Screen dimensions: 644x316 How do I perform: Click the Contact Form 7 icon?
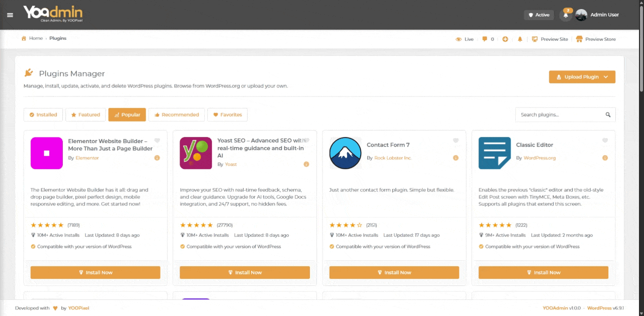pyautogui.click(x=345, y=153)
